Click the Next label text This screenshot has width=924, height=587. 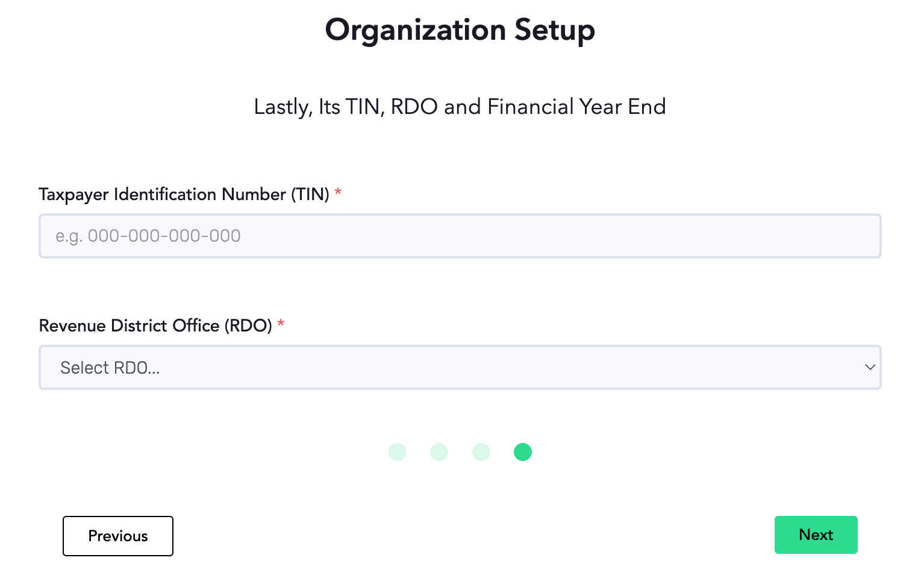(x=816, y=535)
